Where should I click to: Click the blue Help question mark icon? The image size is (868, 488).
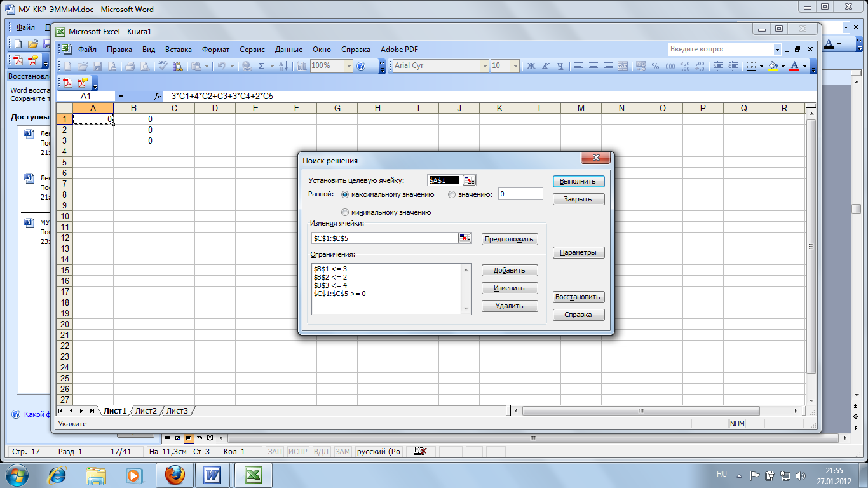coord(361,65)
